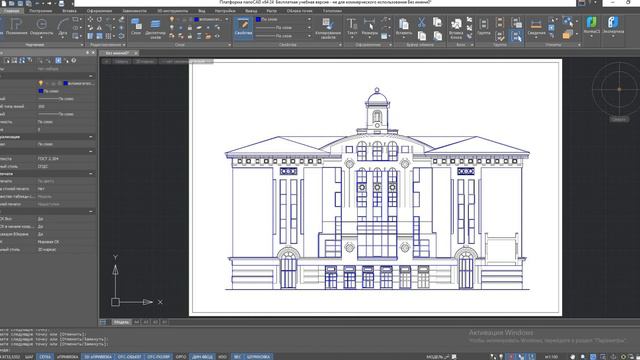Screen dimensions: 640x360
Task: Switch to A4 layout tab
Action: click(136, 322)
